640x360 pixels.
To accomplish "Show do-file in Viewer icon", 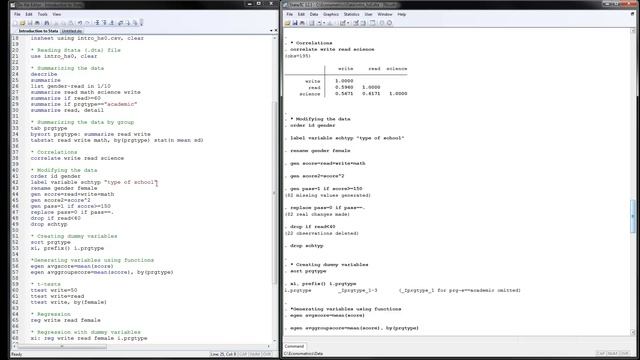I will coord(121,23).
